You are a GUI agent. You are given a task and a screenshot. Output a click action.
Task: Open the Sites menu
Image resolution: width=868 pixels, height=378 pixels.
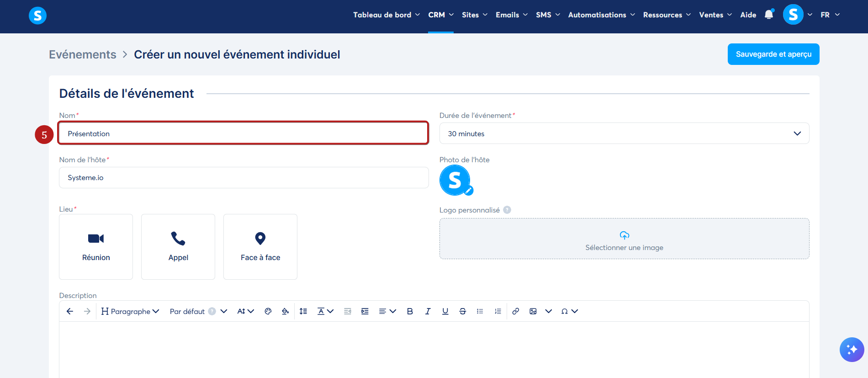click(475, 15)
